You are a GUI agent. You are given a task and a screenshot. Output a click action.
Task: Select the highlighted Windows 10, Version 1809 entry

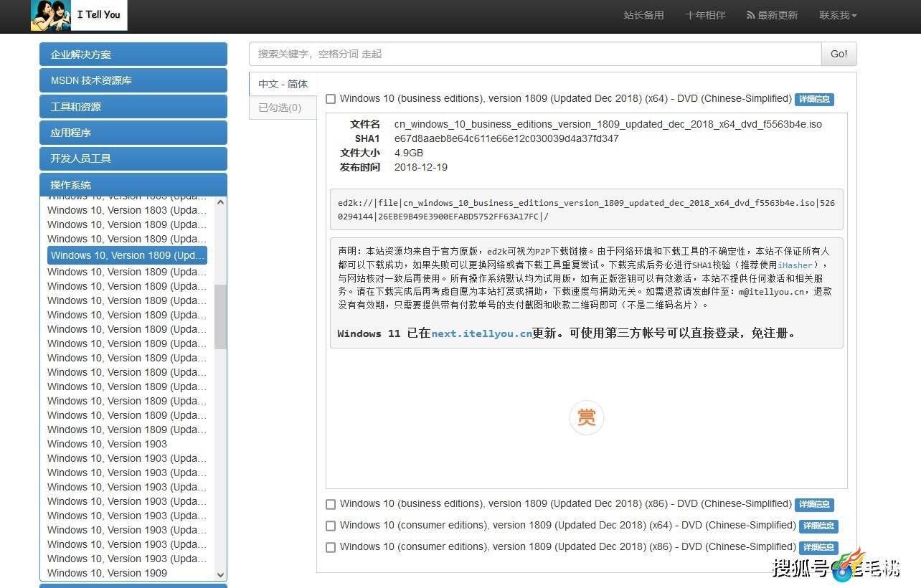point(128,255)
